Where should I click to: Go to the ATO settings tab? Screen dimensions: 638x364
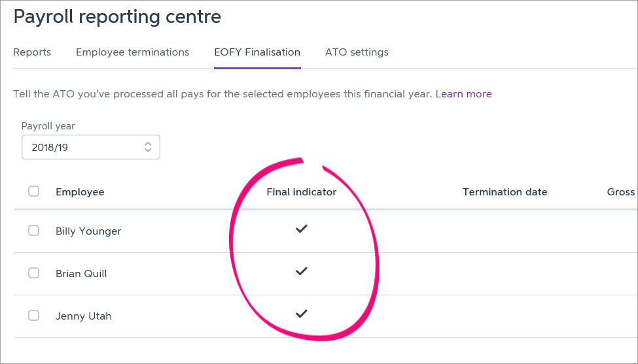357,52
